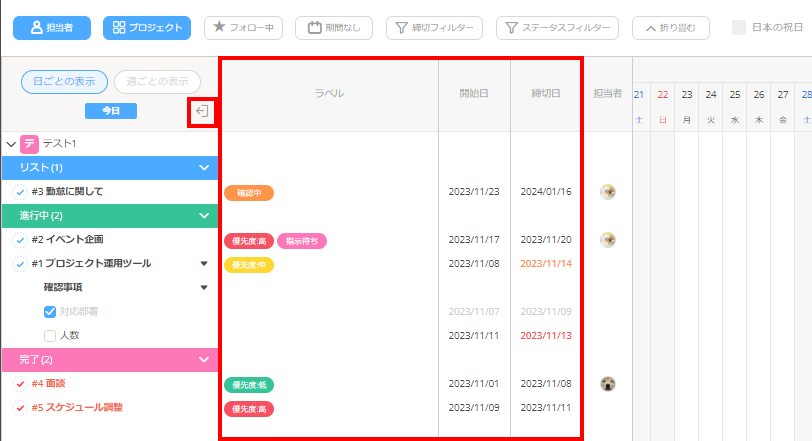812x441 pixels.
Task: Click assignee avatar for 面談 row
Action: click(607, 384)
